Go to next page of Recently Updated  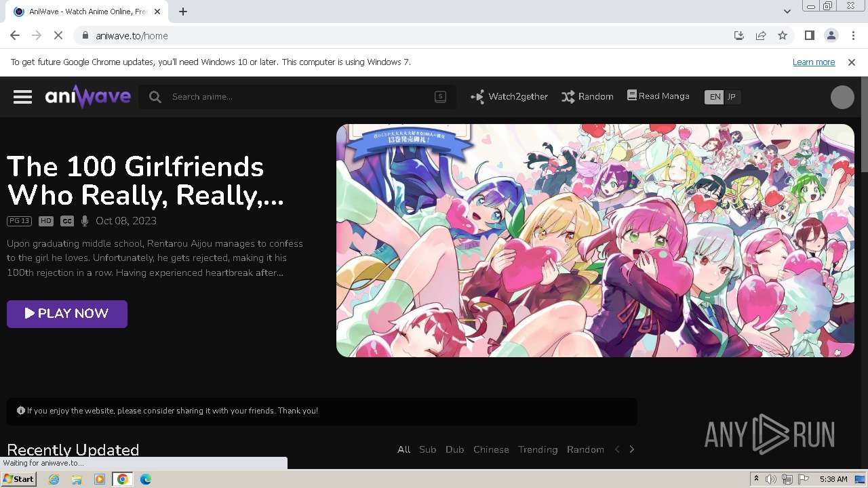click(x=632, y=449)
